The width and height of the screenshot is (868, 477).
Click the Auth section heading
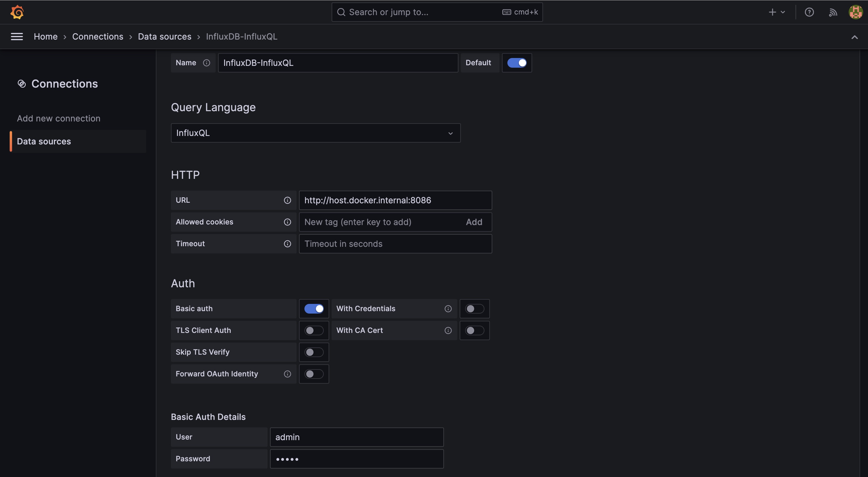pyautogui.click(x=183, y=283)
